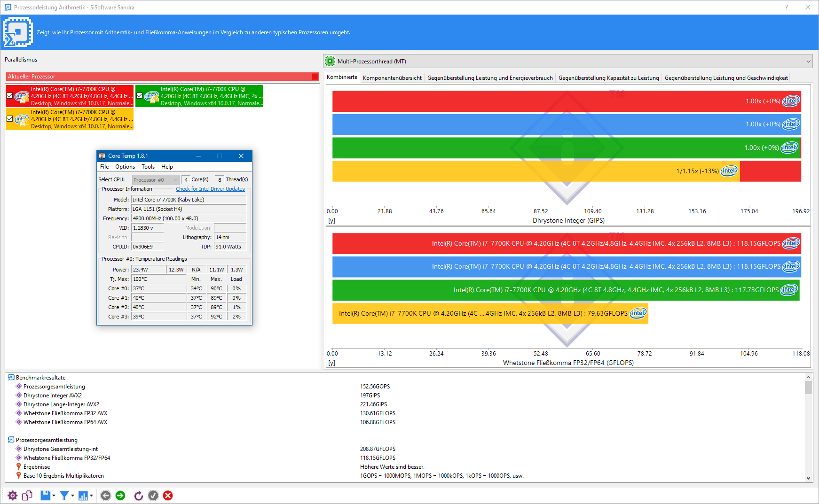Click the help question mark in title bar
This screenshot has width=819, height=504.
pos(787,7)
